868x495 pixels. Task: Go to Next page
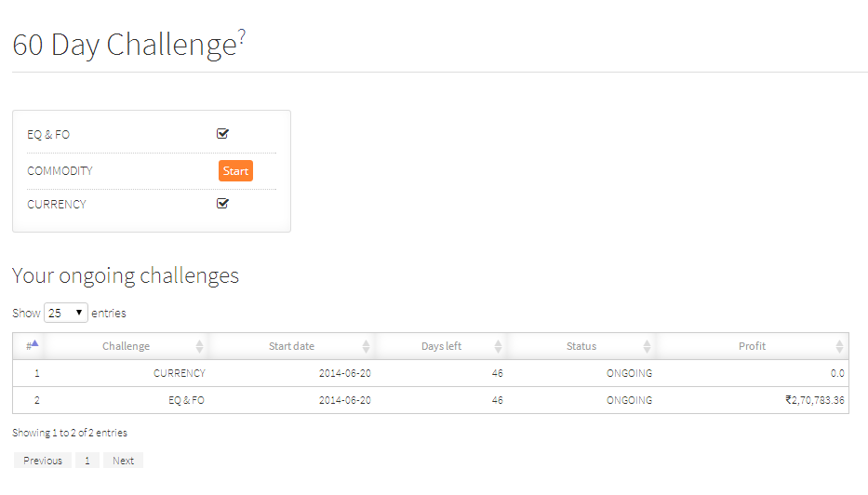(123, 461)
